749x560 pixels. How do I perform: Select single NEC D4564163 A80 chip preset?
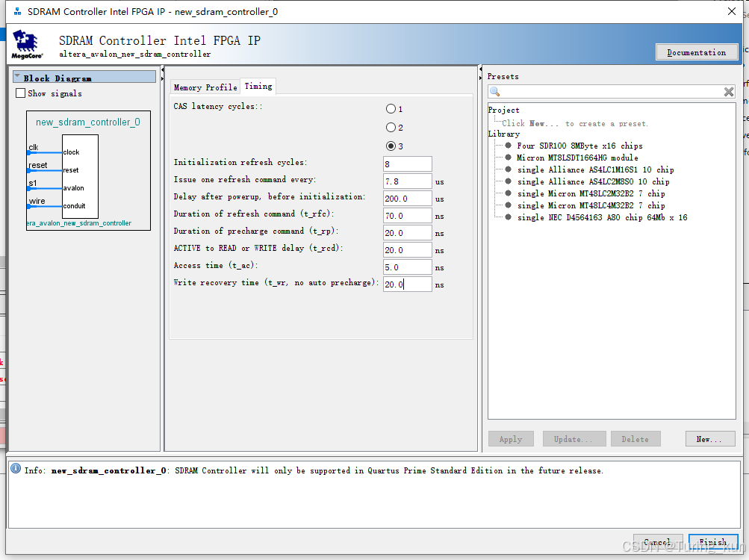click(602, 217)
